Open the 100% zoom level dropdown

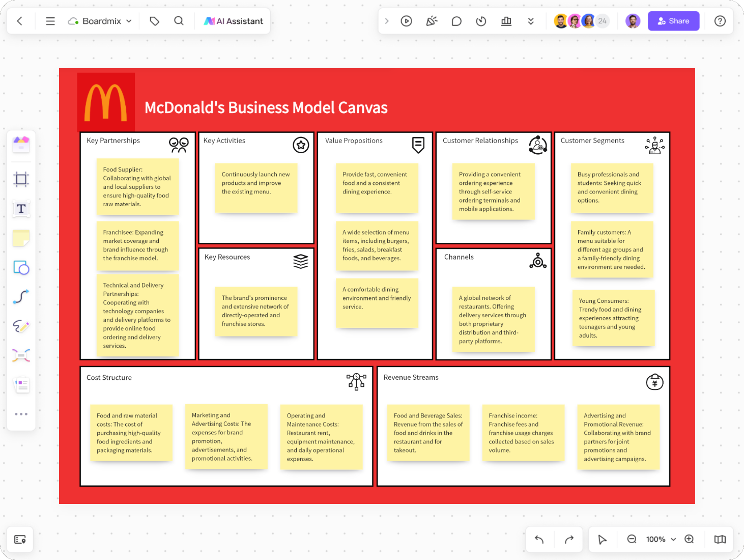661,540
